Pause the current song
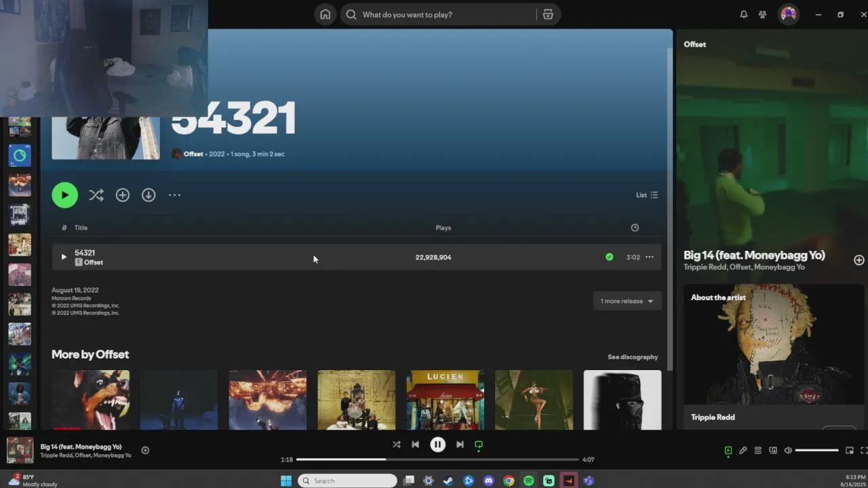The height and width of the screenshot is (488, 868). coord(437,445)
